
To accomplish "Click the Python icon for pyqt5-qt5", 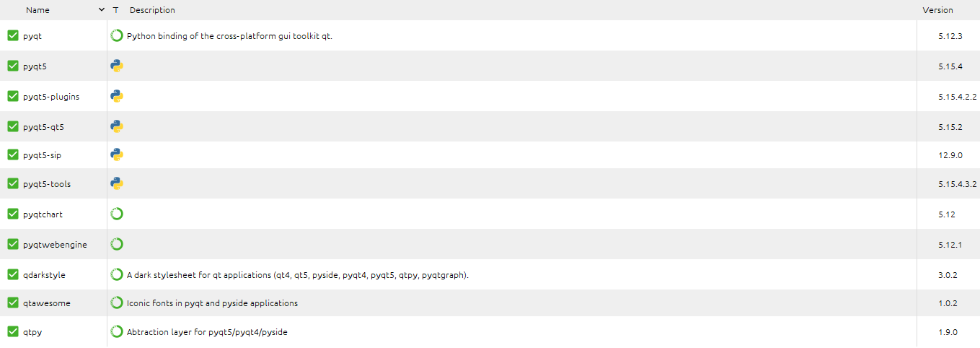I will pos(117,126).
